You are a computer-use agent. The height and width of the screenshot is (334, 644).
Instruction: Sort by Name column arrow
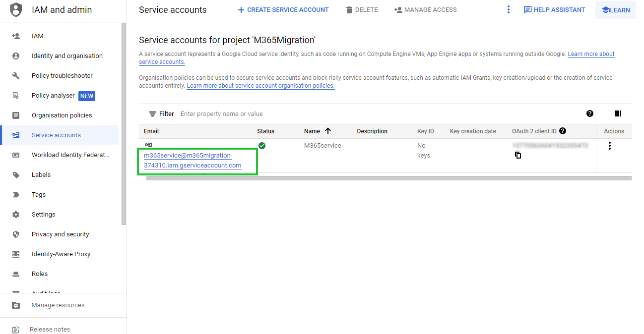pyautogui.click(x=328, y=131)
